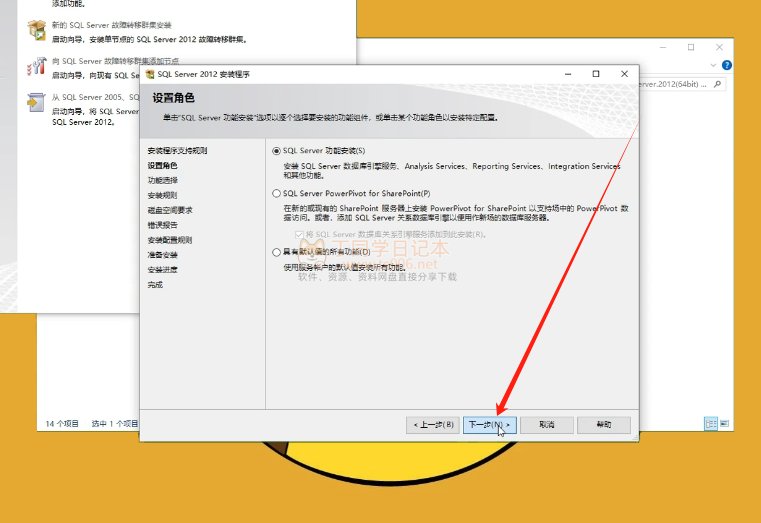Click 安装程序支持规则 step in sidebar
The height and width of the screenshot is (523, 761).
177,151
